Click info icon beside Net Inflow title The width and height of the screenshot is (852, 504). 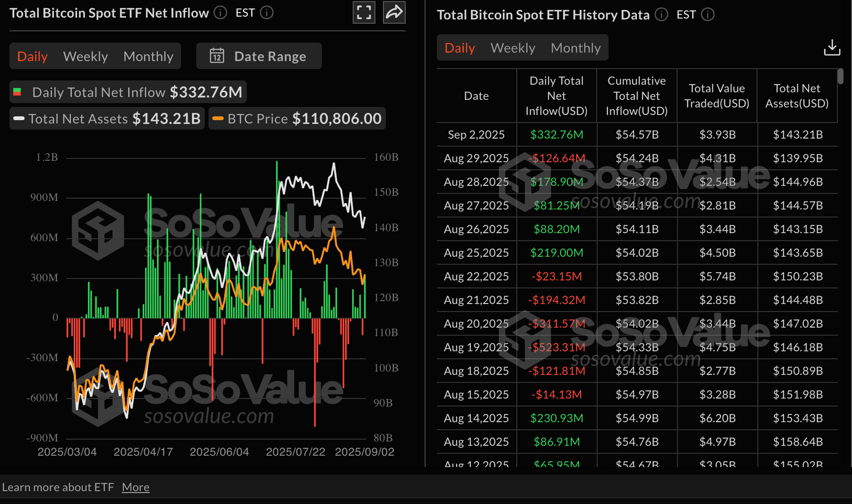coord(220,12)
